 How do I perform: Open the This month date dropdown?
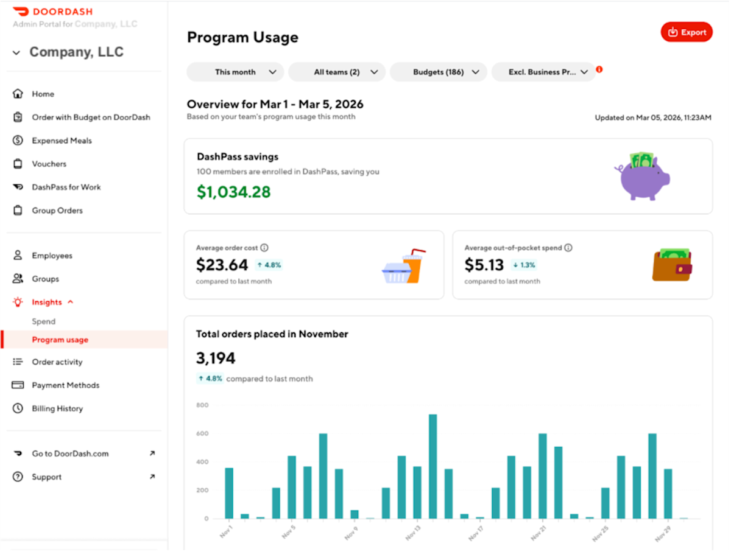click(235, 72)
